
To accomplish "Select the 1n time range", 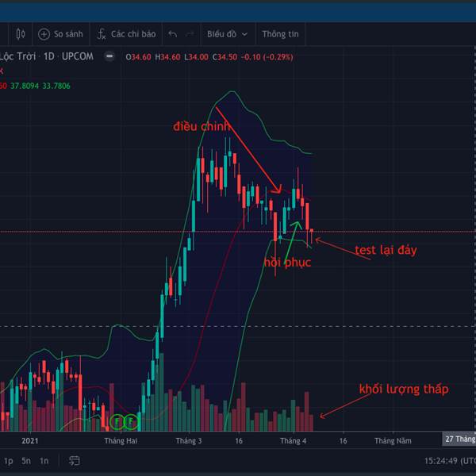I will pyautogui.click(x=44, y=461).
